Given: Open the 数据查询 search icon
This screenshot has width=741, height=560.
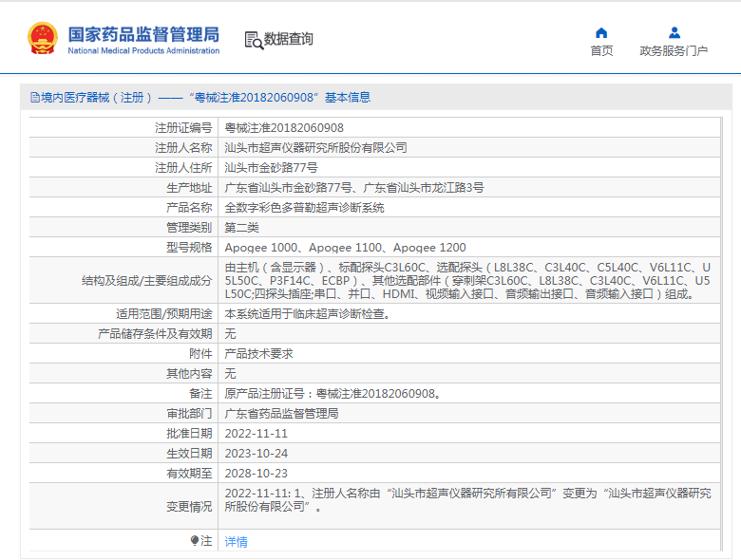Looking at the screenshot, I should pos(254,40).
